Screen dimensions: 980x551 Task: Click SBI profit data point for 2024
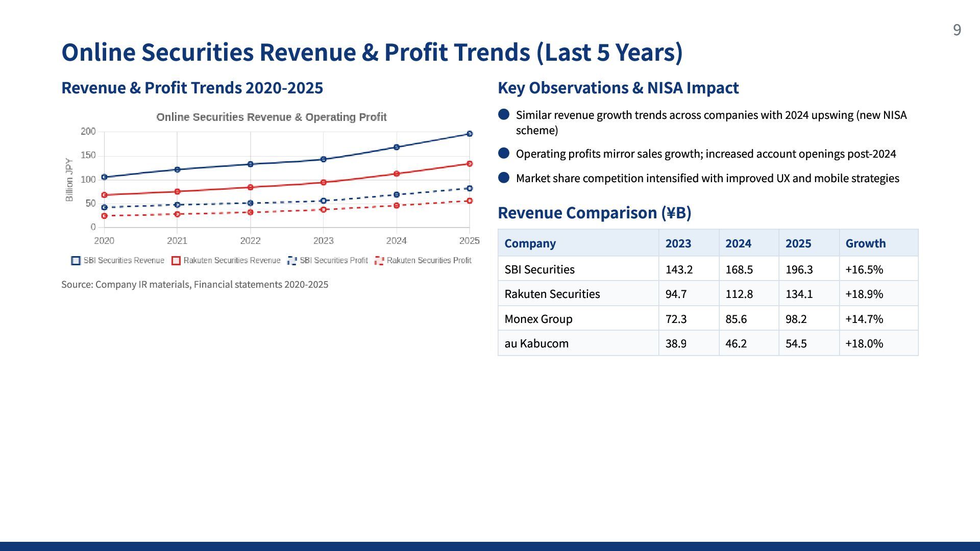397,194
